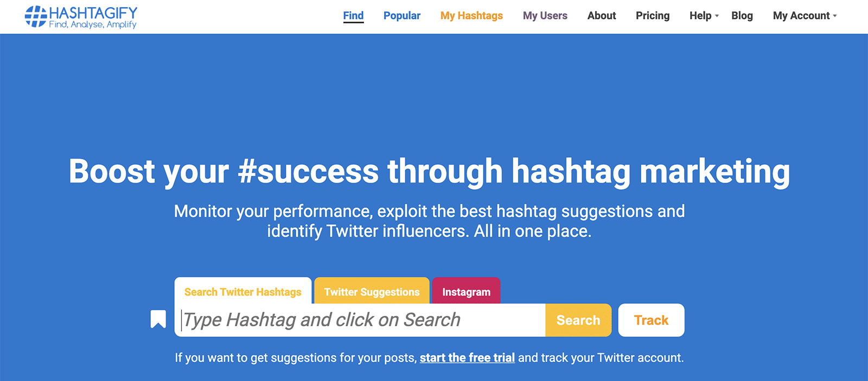Open My Hashtags in navigation
This screenshot has height=381, width=868.
pos(471,16)
